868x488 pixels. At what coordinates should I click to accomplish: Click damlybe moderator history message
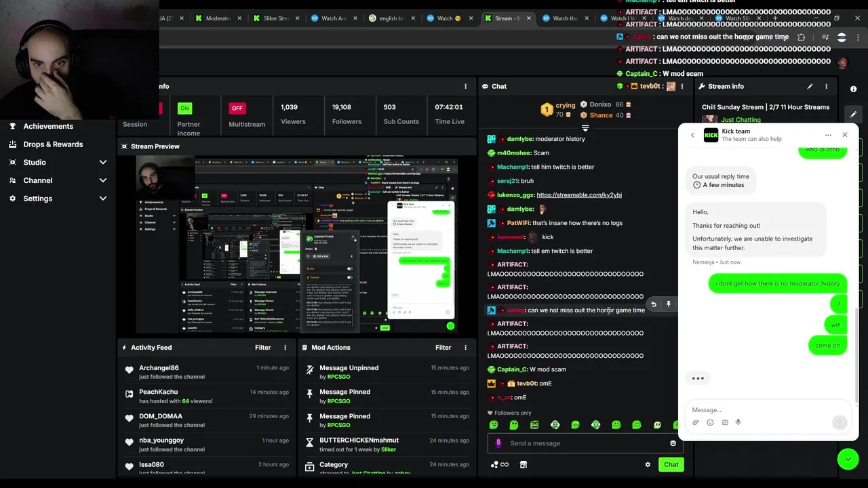[546, 139]
